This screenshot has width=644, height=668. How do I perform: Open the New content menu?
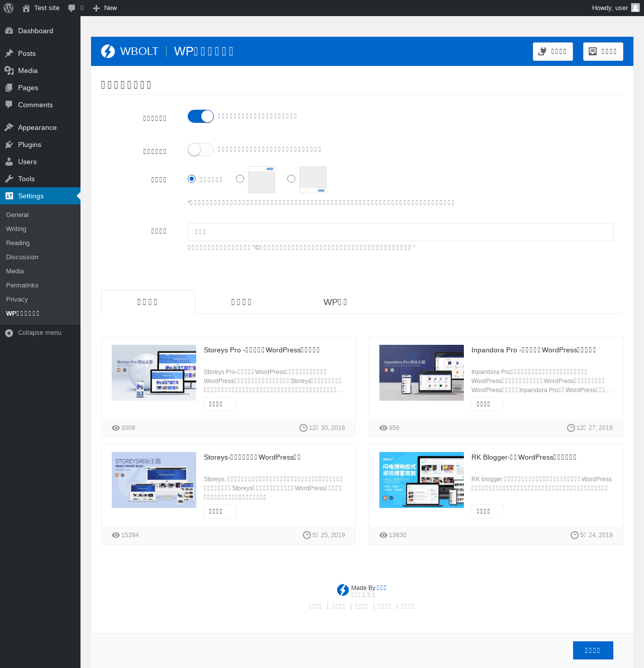point(105,8)
